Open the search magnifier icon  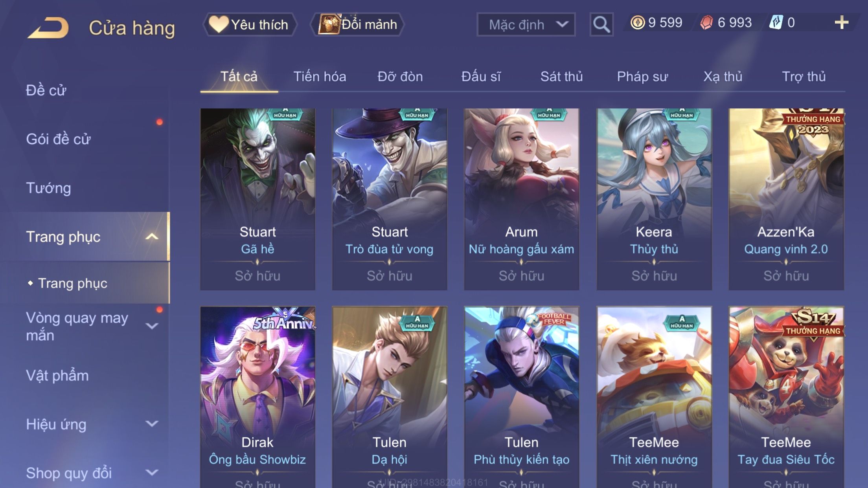(601, 24)
